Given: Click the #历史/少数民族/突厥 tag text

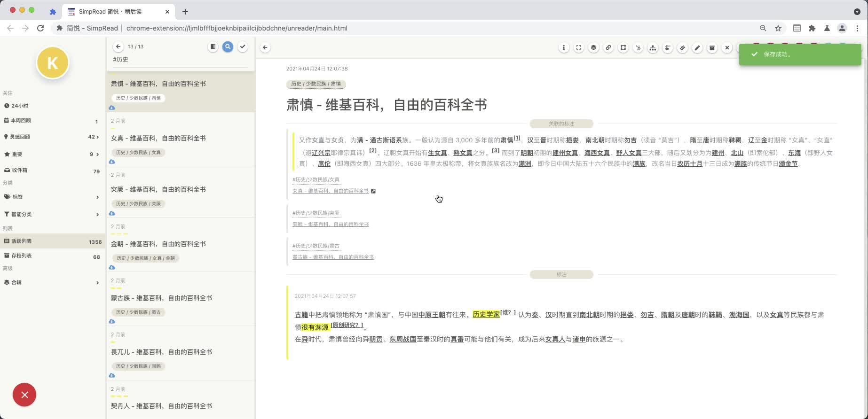Looking at the screenshot, I should coord(316,213).
